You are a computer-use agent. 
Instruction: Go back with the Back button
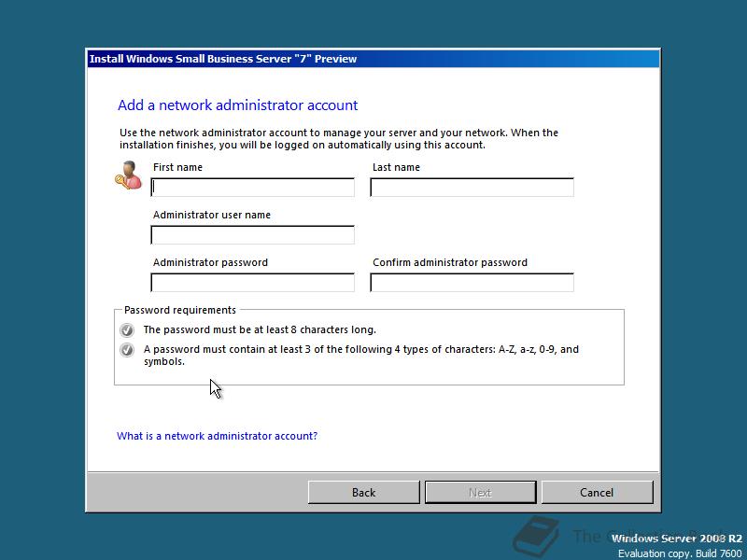[x=364, y=493]
